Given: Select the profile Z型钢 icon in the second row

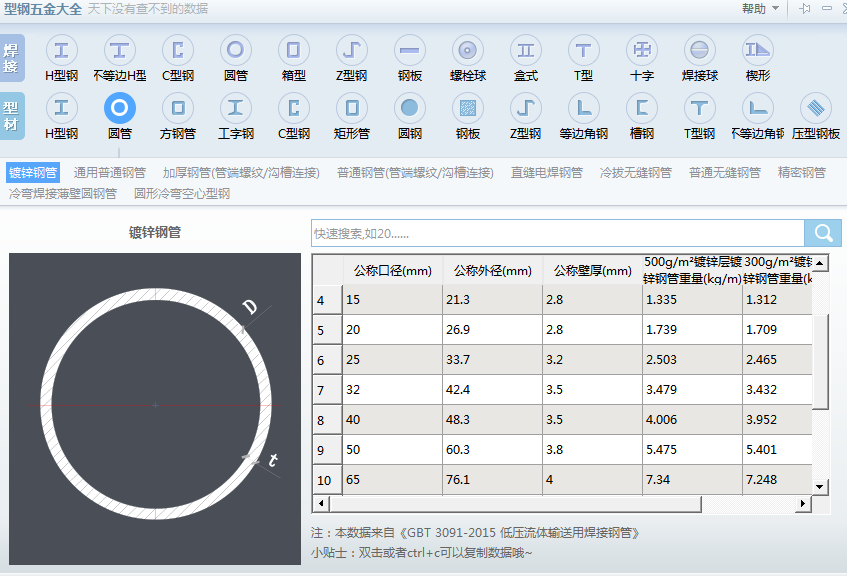Looking at the screenshot, I should [x=526, y=108].
